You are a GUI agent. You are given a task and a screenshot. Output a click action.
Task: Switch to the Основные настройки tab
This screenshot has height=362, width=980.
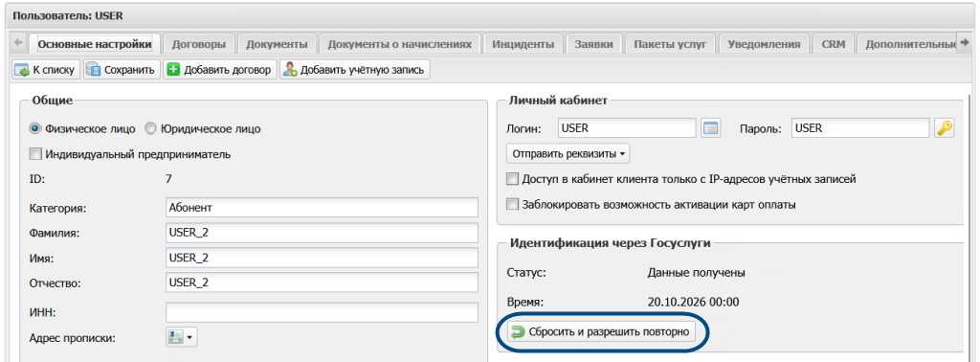(x=95, y=44)
